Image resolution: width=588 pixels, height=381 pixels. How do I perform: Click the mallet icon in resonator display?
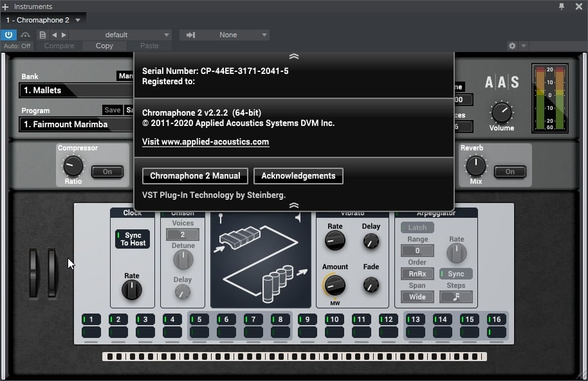pyautogui.click(x=221, y=218)
